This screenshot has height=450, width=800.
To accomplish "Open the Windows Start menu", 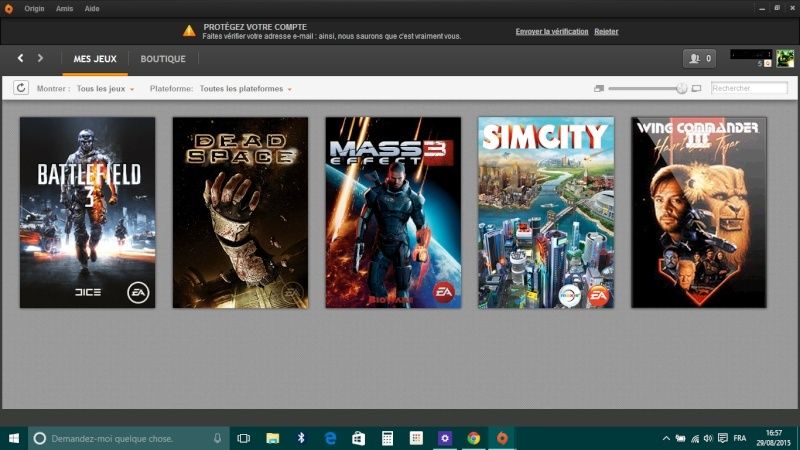I will click(x=14, y=438).
